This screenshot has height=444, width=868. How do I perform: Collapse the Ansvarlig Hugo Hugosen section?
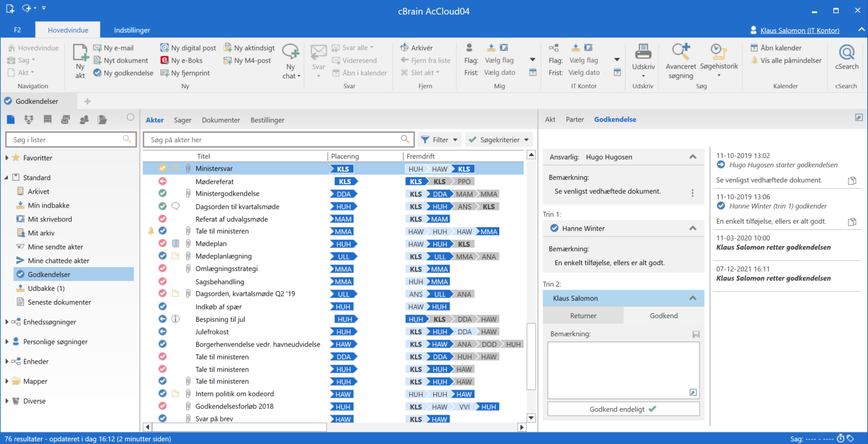coord(693,157)
